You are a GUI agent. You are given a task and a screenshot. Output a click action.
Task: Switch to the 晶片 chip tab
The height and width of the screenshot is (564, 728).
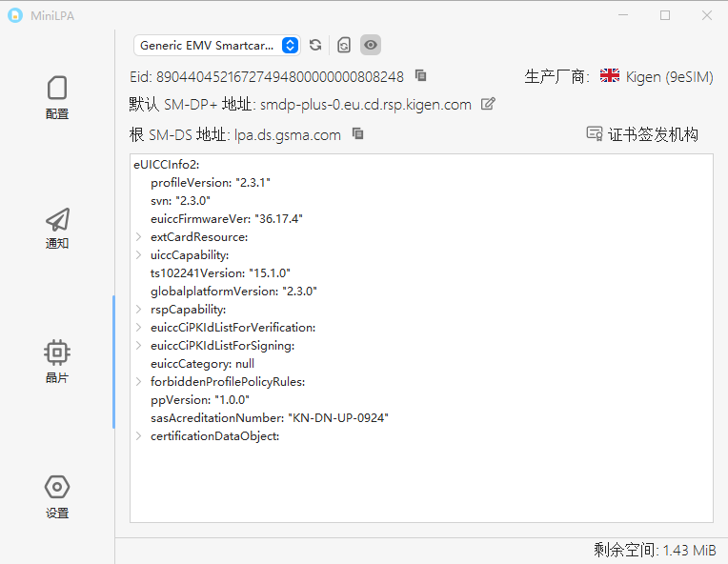[57, 362]
